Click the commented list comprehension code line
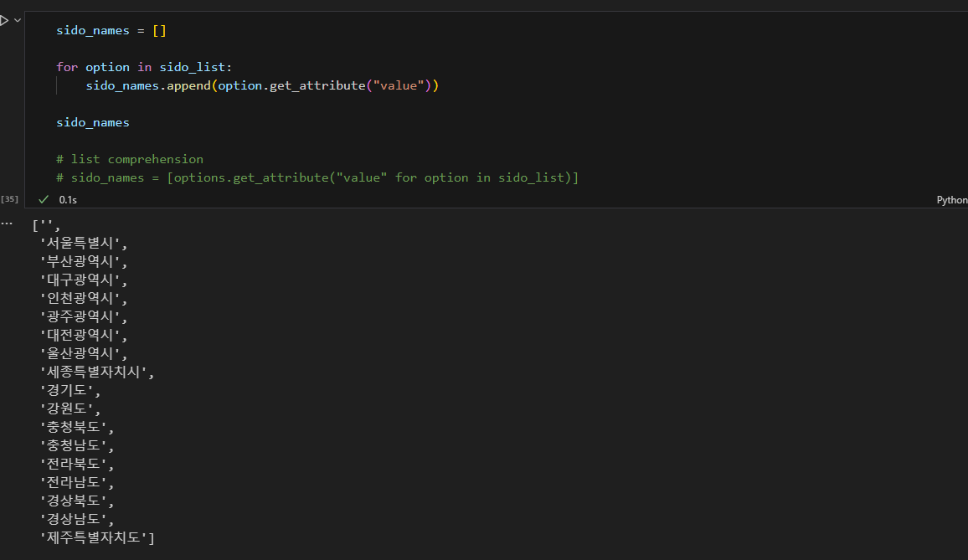968x560 pixels. [x=317, y=177]
